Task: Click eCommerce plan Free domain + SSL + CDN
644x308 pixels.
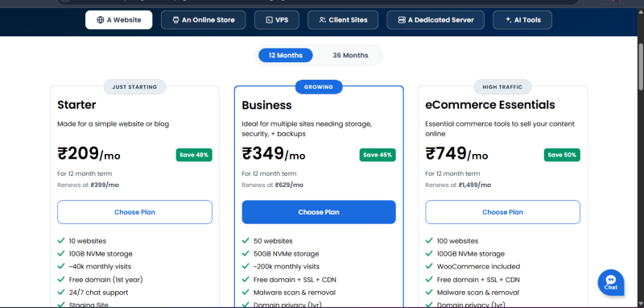Action: click(x=478, y=280)
